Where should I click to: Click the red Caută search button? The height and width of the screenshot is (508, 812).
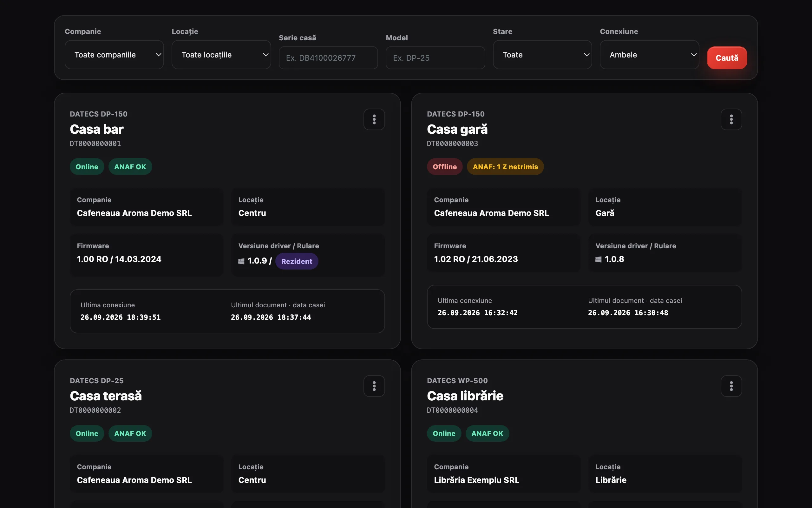pos(727,58)
